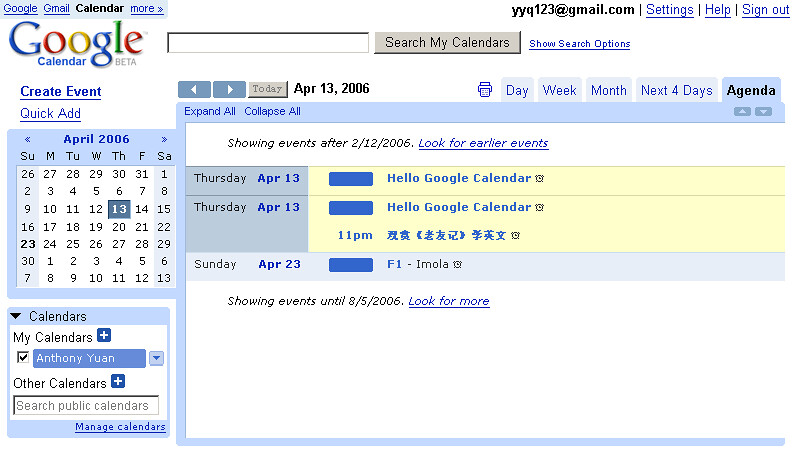Go to Gmail from top bar
The height and width of the screenshot is (453, 792).
point(57,9)
